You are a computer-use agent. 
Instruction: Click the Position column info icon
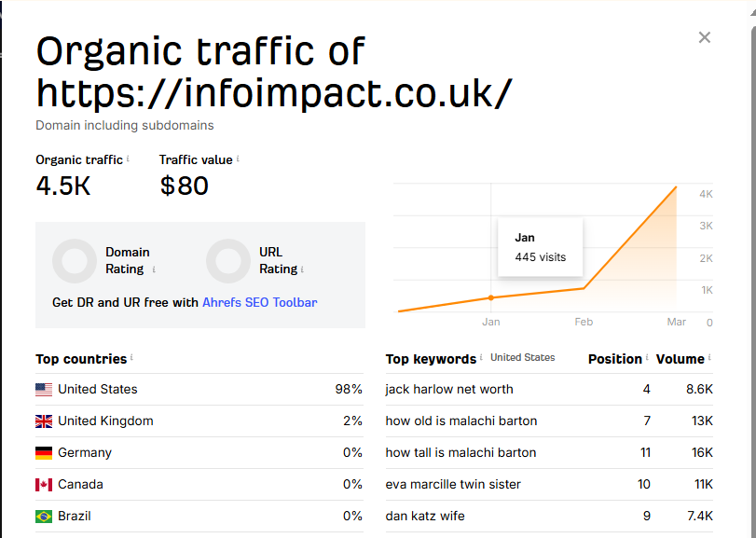(647, 357)
